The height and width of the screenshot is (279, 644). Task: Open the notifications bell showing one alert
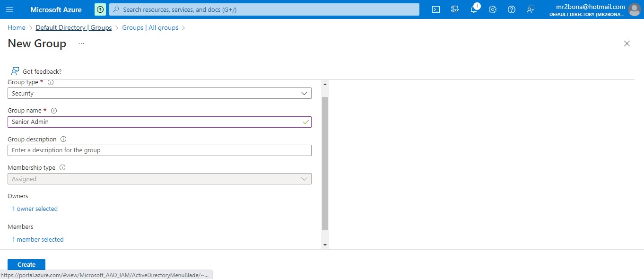click(474, 9)
